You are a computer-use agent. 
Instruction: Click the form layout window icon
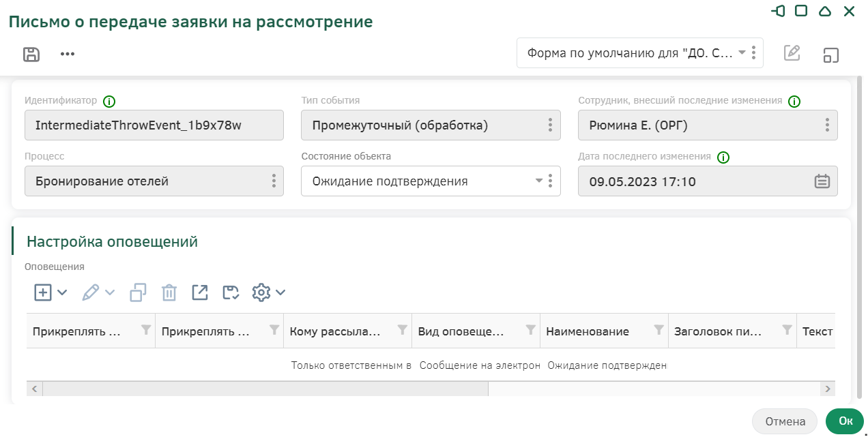click(x=830, y=55)
